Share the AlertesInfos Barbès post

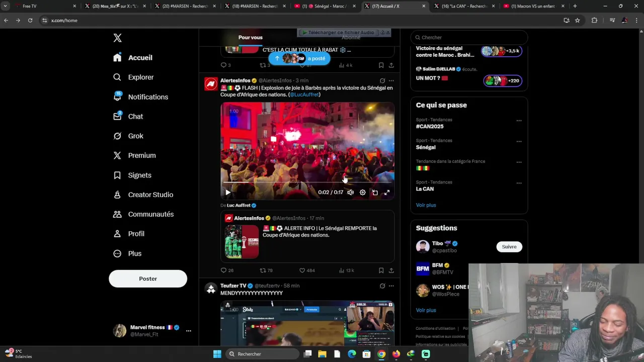[391, 270]
